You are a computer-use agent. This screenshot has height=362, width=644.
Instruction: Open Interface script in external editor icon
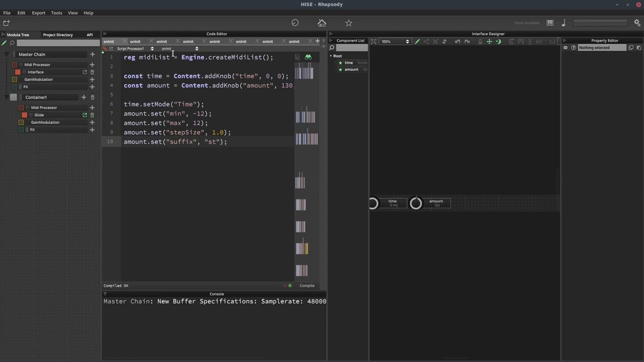(85, 72)
